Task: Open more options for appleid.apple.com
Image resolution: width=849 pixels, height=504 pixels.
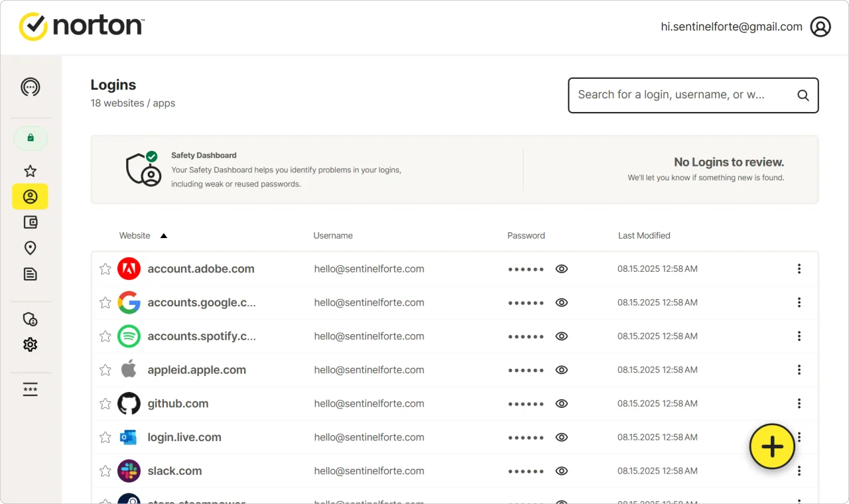Action: tap(799, 369)
